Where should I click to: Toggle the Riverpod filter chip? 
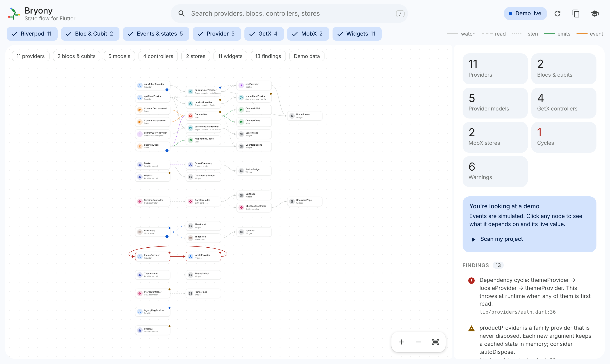pyautogui.click(x=32, y=34)
